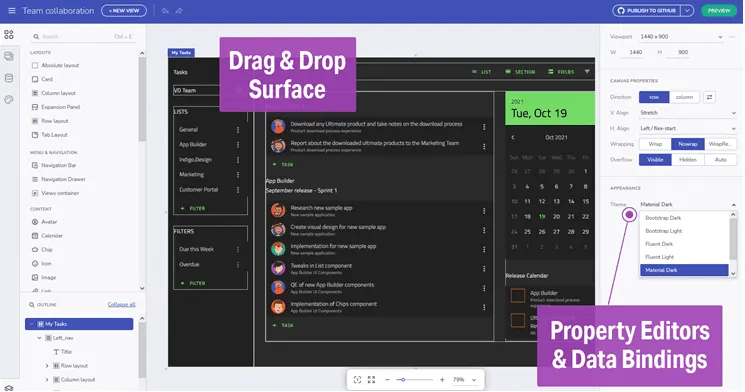Expand the Column layout outline node
Viewport: 745px width, 392px height.
(47, 380)
